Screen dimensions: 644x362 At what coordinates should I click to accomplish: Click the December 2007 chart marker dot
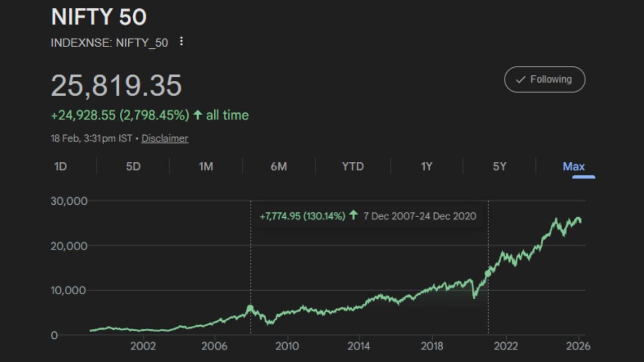(x=251, y=308)
